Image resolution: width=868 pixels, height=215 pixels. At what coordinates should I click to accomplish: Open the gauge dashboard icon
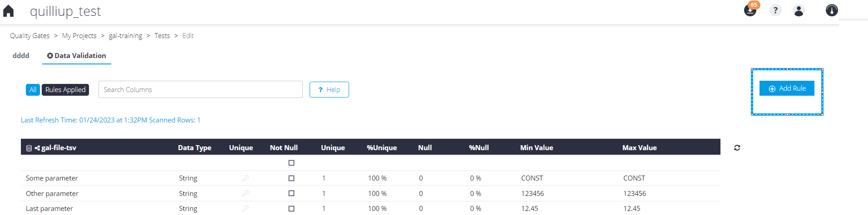click(832, 10)
